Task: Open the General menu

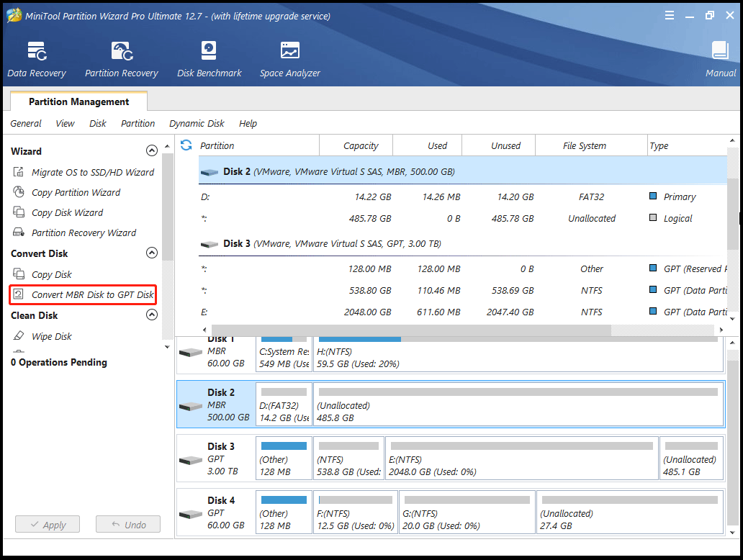Action: pyautogui.click(x=26, y=123)
